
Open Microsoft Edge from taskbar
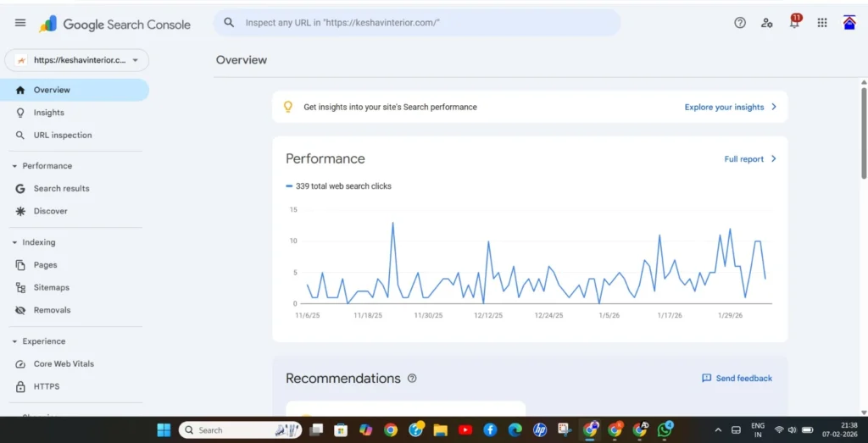[x=515, y=429]
